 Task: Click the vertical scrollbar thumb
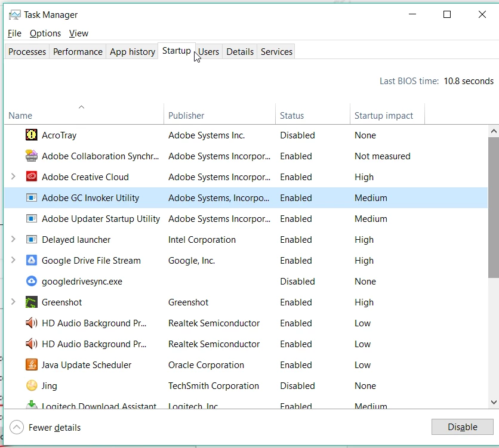click(x=494, y=208)
